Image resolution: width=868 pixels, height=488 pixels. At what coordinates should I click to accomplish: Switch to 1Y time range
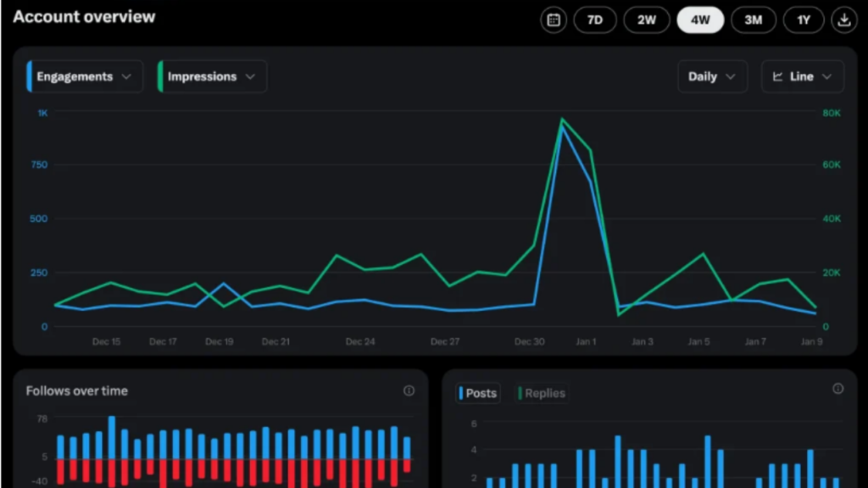(x=804, y=20)
